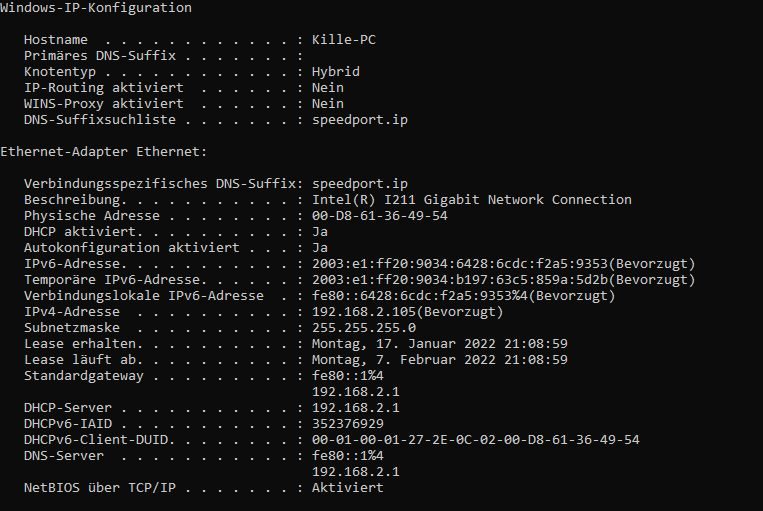Image resolution: width=763 pixels, height=511 pixels.
Task: Click the speedport.ip DNS-Suffixsuchliste value
Action: [x=360, y=120]
